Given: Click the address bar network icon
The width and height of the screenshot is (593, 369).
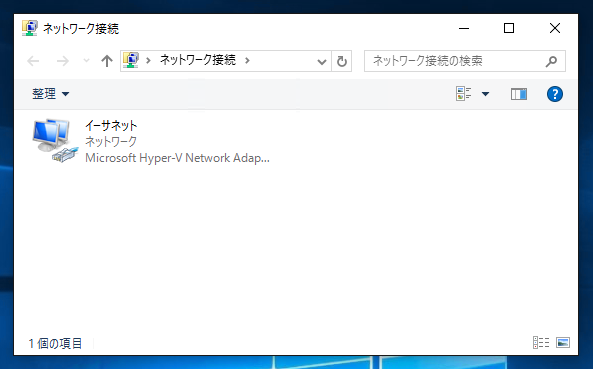Looking at the screenshot, I should (131, 60).
